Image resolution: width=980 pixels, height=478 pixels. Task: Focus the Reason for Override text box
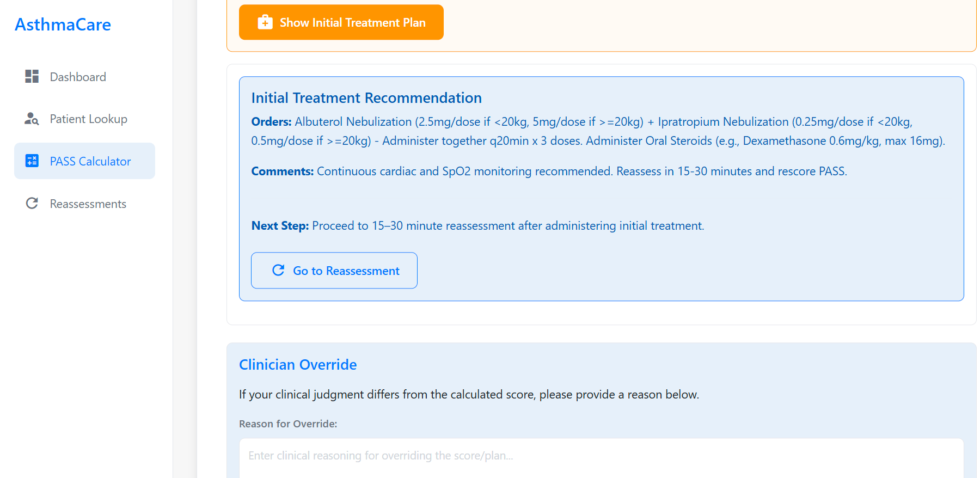click(490, 456)
